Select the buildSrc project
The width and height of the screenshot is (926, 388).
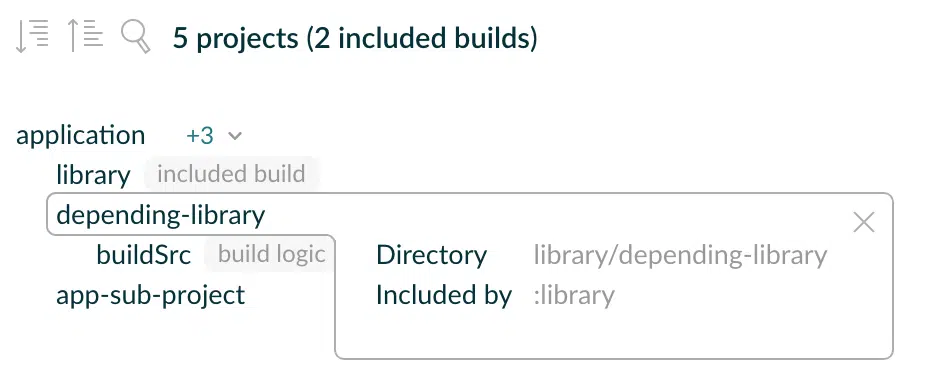click(x=144, y=255)
